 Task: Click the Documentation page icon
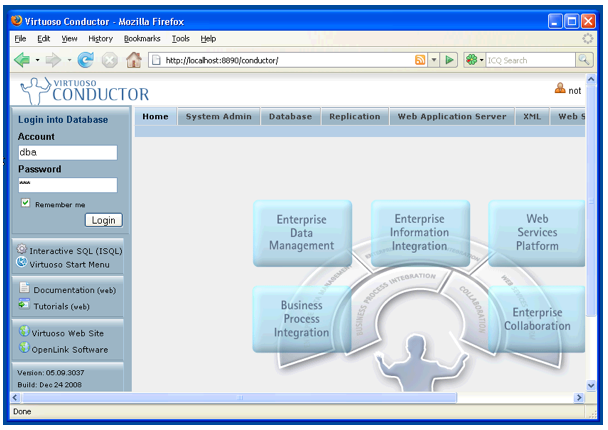(23, 289)
